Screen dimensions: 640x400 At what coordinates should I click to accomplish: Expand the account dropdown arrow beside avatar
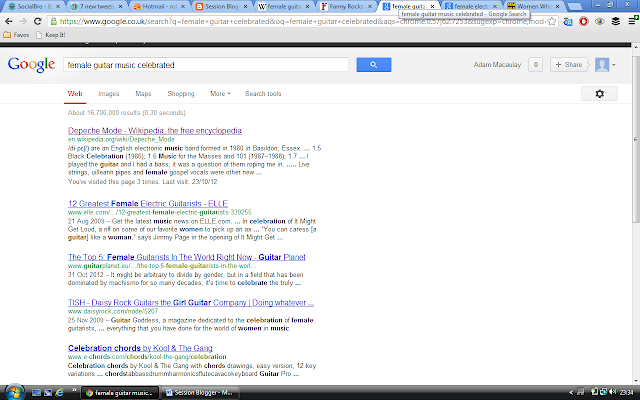tap(613, 65)
